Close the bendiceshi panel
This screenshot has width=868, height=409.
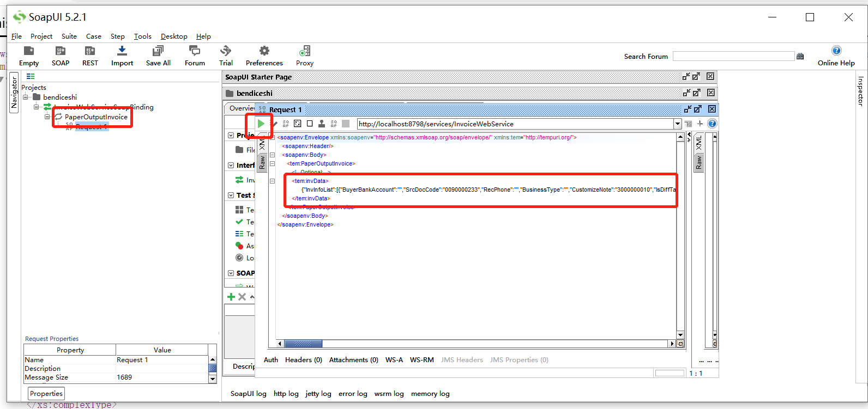point(710,93)
